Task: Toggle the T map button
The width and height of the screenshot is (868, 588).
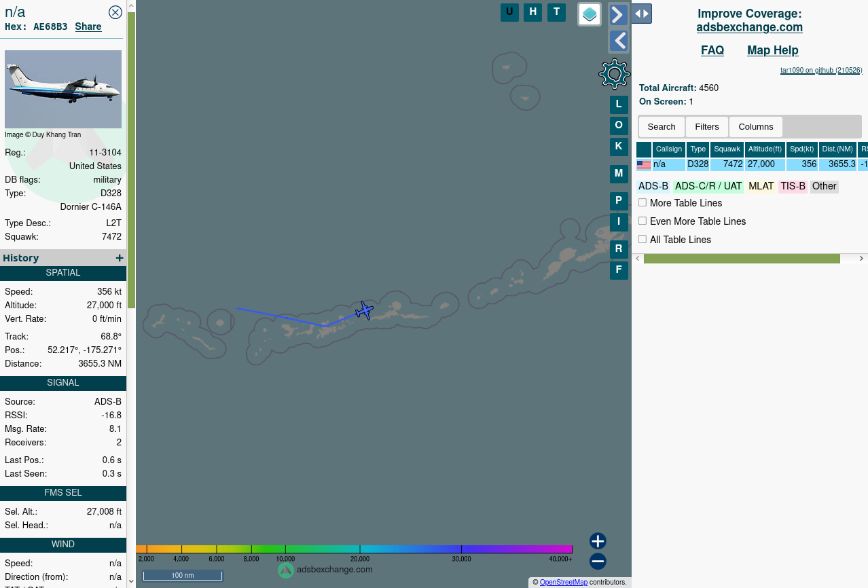Action: point(557,12)
